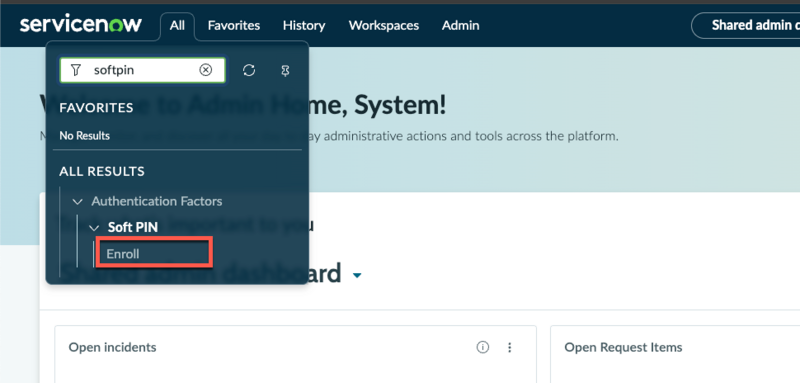800x383 pixels.
Task: Clear the softpin filter text
Action: [x=206, y=70]
